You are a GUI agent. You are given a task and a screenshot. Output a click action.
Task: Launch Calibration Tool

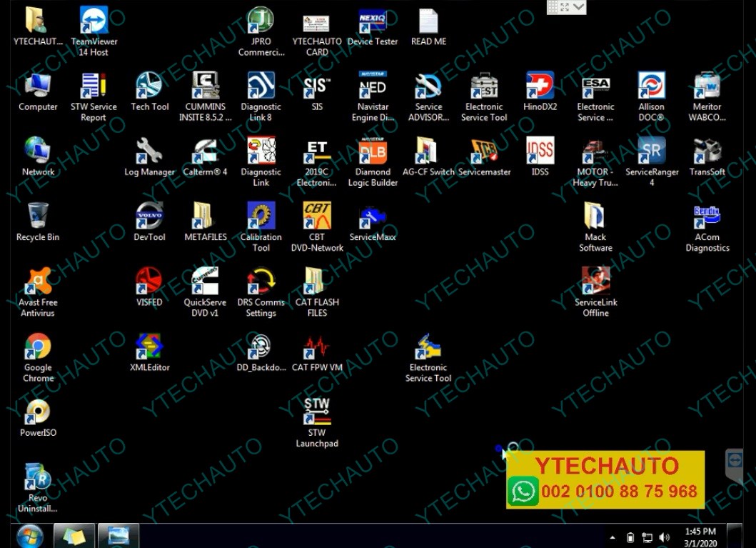[261, 226]
